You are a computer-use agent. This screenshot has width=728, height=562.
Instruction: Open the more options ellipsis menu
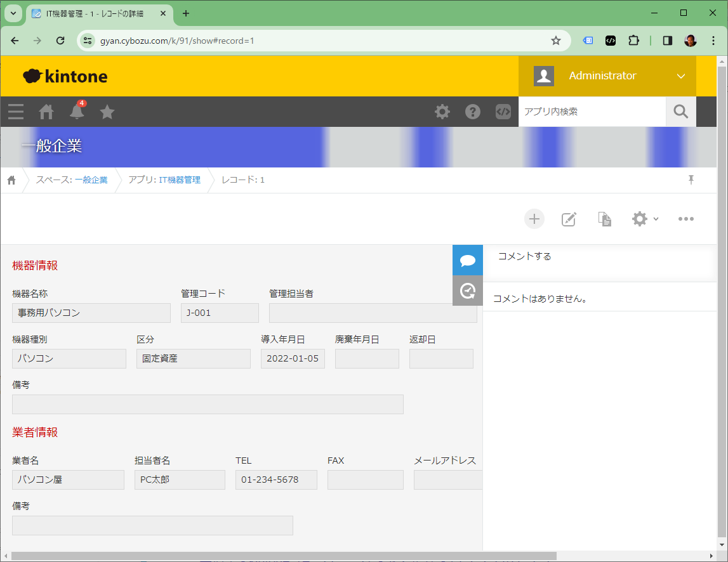pos(685,219)
